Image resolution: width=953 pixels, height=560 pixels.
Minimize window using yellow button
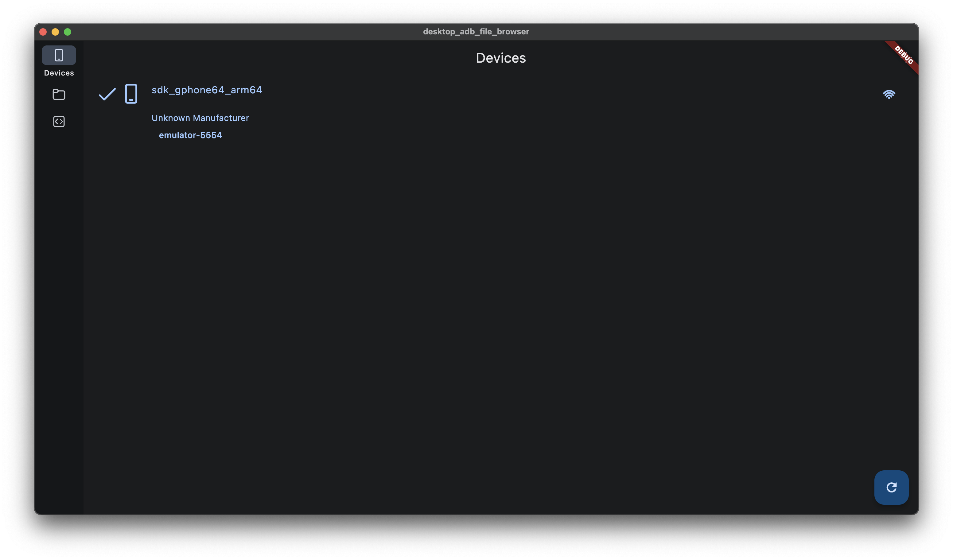[x=55, y=32]
